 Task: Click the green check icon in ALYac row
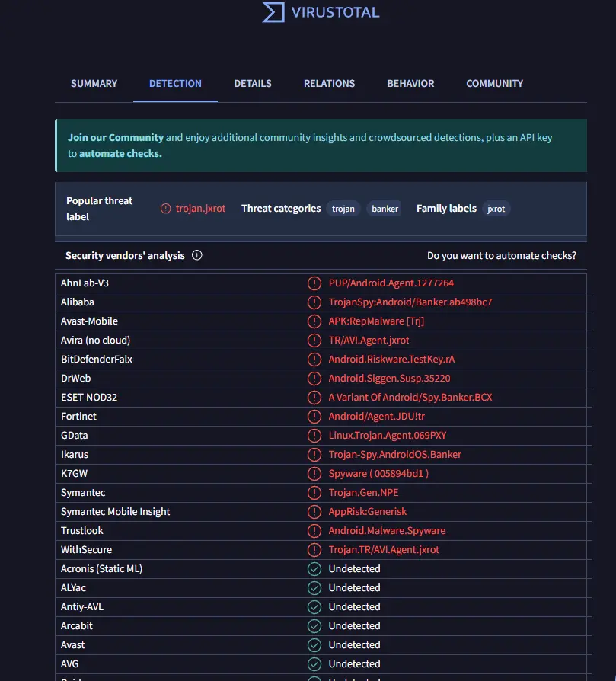314,587
